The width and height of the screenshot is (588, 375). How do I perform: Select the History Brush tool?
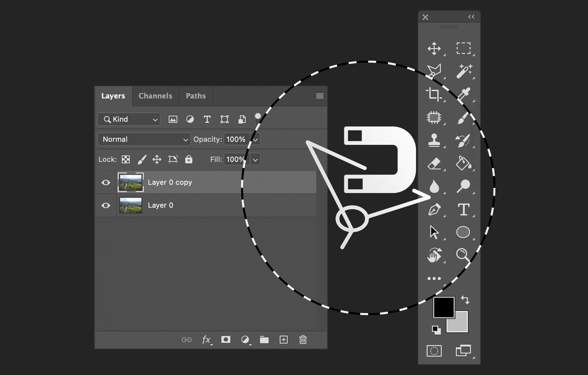(463, 140)
